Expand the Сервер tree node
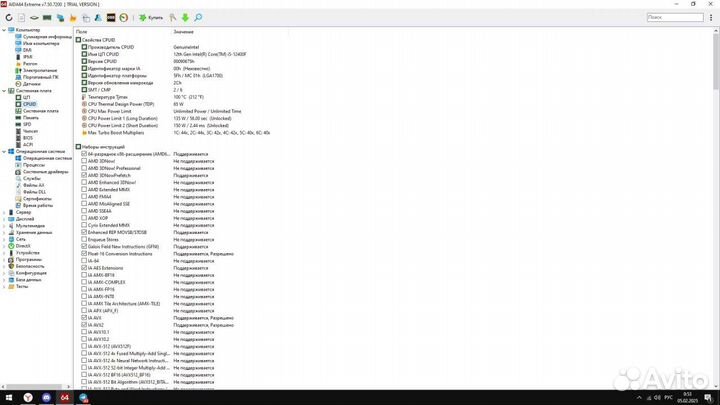This screenshot has width=720, height=405. (x=4, y=212)
